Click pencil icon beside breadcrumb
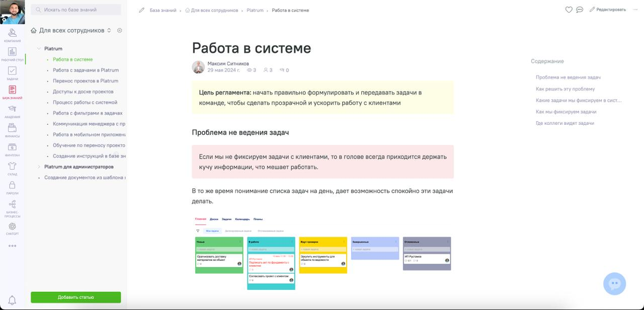This screenshot has height=310, width=644. [142, 10]
